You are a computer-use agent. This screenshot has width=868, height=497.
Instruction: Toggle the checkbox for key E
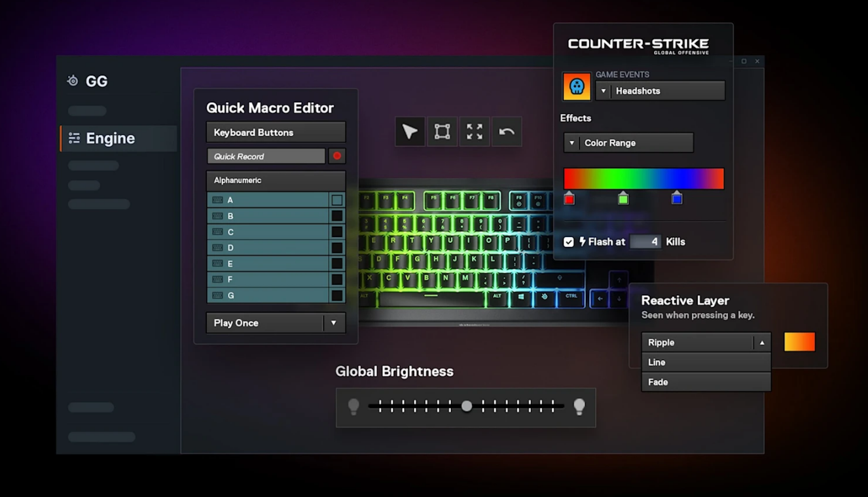coord(336,263)
